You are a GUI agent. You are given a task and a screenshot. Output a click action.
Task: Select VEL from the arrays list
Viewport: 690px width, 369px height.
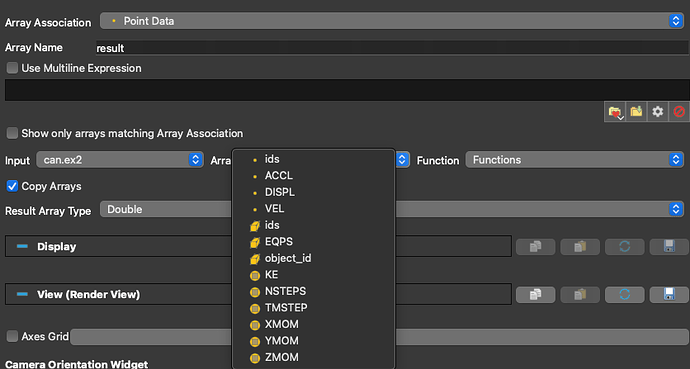click(313, 209)
